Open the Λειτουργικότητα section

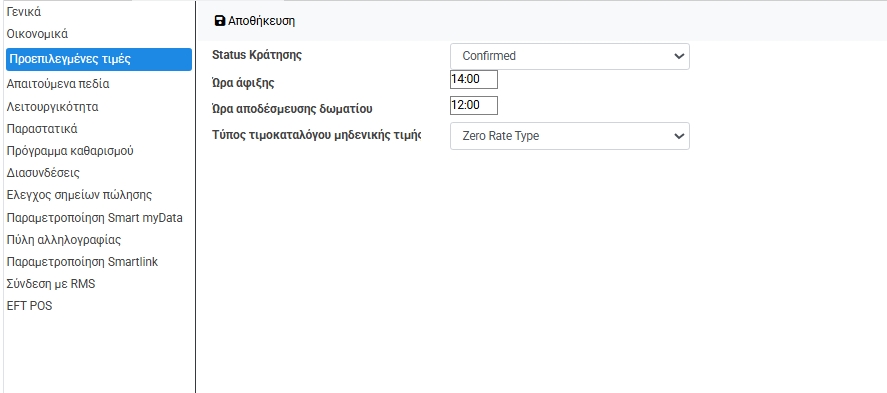tap(53, 107)
